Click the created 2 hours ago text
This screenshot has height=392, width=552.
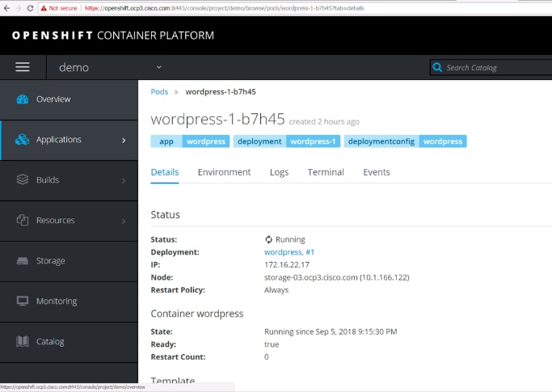[x=324, y=121]
